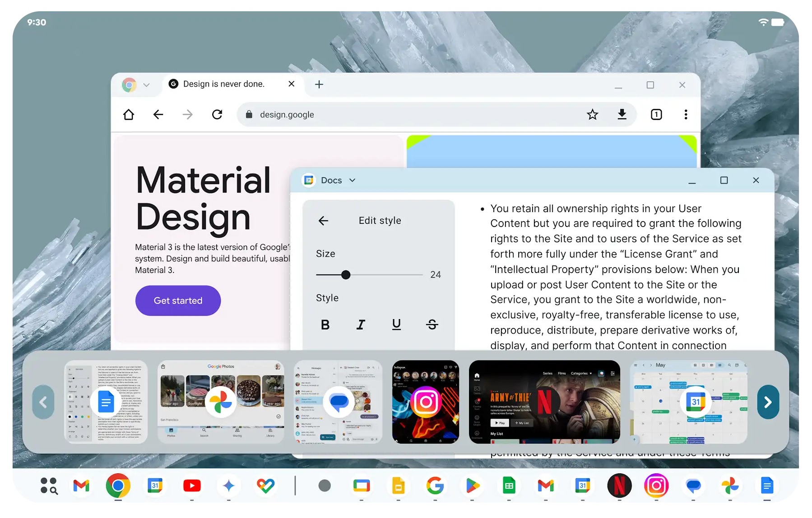Reload the design.google page

[x=217, y=115]
